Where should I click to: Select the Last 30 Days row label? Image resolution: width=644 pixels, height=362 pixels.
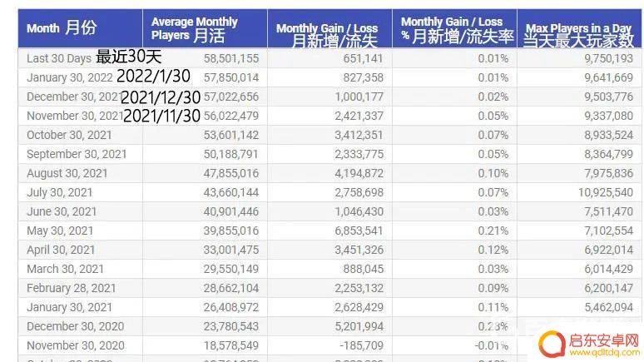[x=59, y=58]
